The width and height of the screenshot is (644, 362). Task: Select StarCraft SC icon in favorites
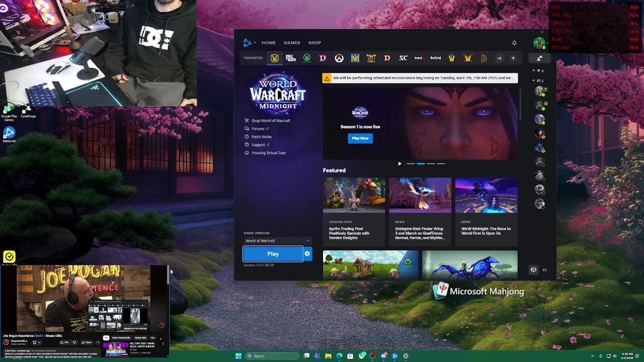(x=403, y=58)
